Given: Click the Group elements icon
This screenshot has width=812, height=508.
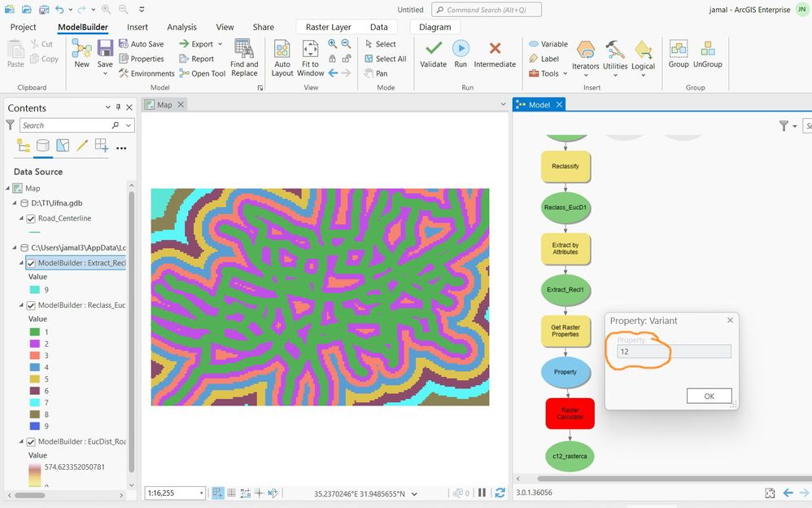Looking at the screenshot, I should [x=679, y=49].
